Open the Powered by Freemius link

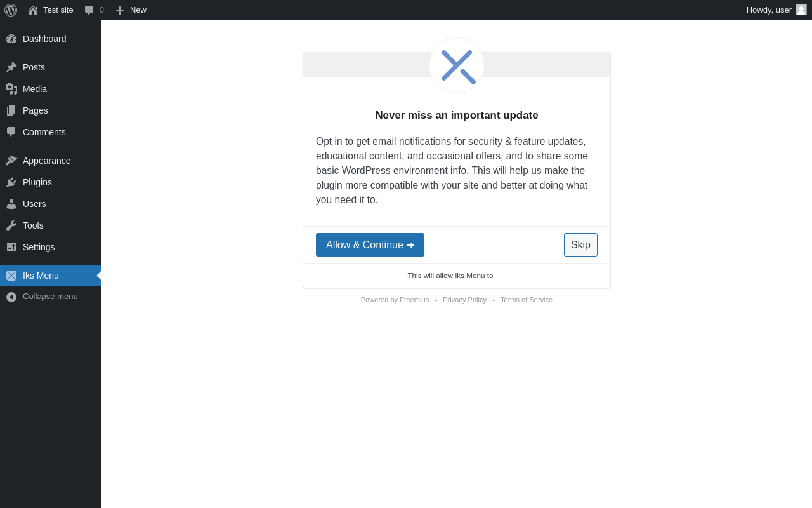point(395,300)
